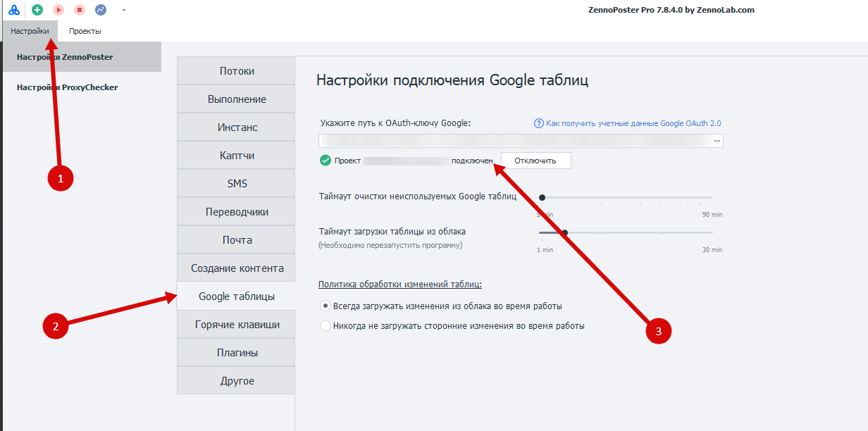Click the ZennoPoster logo icon
This screenshot has width=868, height=431.
[x=14, y=10]
